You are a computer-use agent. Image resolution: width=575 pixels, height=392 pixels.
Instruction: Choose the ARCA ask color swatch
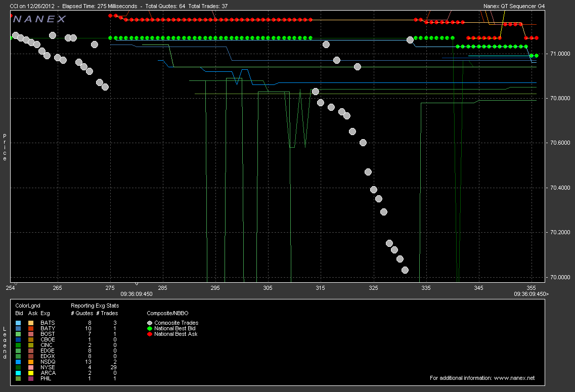31,373
